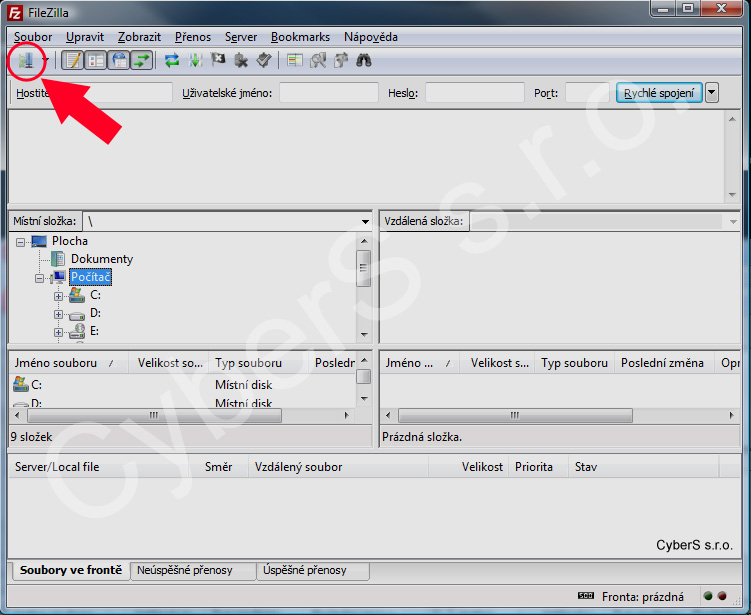Cancel the current operation icon
751x615 pixels.
pyautogui.click(x=218, y=60)
